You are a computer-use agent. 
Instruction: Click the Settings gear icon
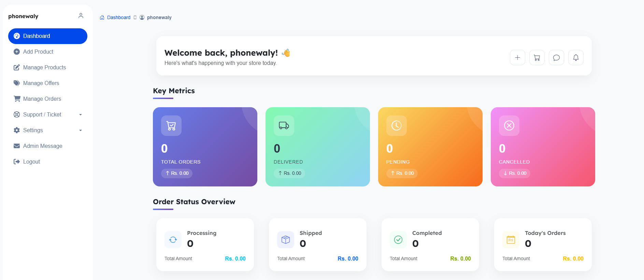17,130
